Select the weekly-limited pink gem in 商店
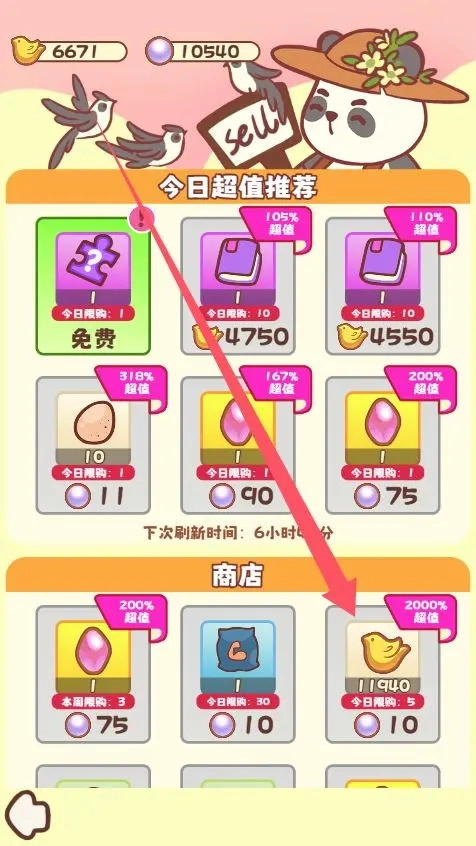Viewport: 476px width, 846px height. (93, 674)
